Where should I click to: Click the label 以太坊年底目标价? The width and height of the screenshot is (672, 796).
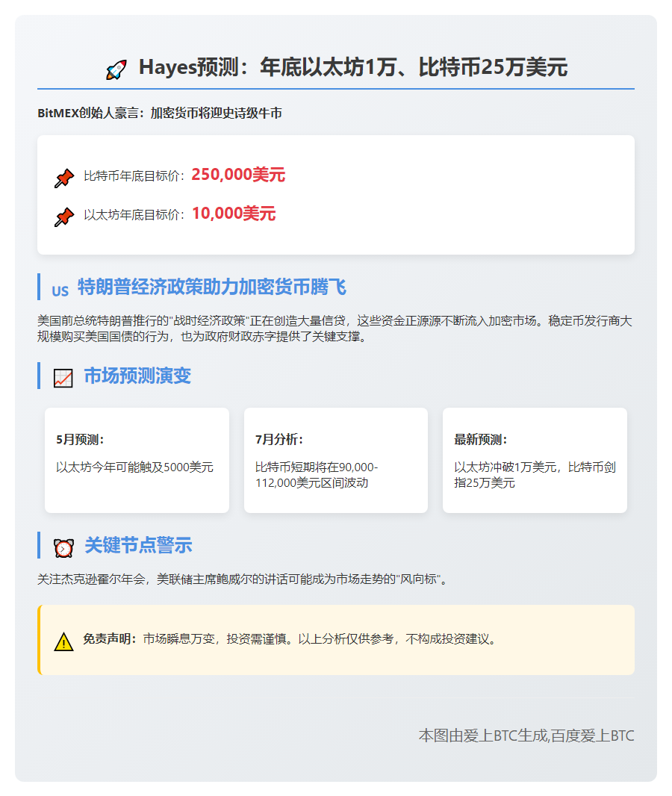(134, 215)
